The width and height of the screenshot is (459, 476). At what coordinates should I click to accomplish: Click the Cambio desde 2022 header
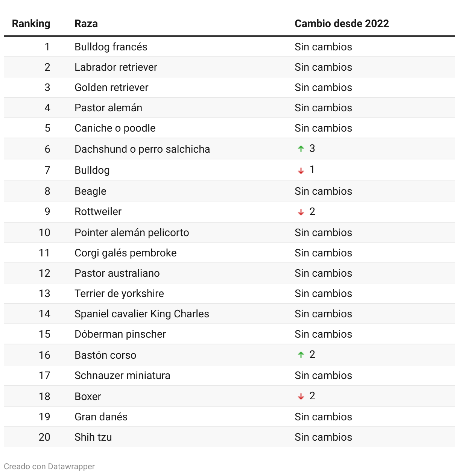pos(342,24)
